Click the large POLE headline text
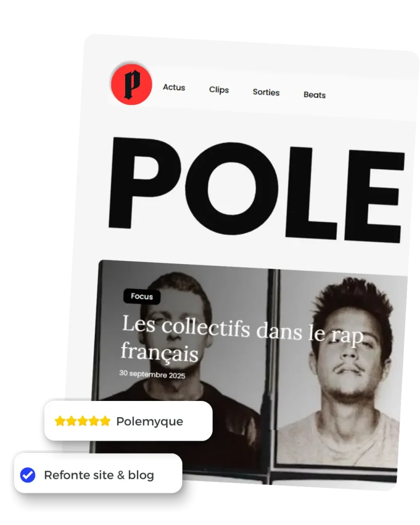Image resolution: width=420 pixels, height=525 pixels. tap(256, 190)
